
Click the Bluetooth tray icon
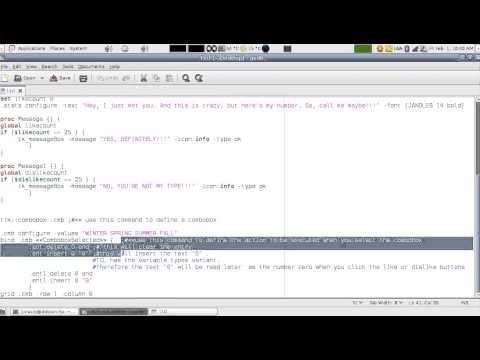pos(407,49)
